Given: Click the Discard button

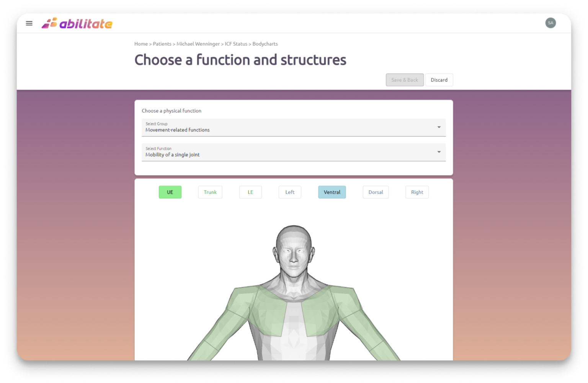Looking at the screenshot, I should [x=439, y=80].
